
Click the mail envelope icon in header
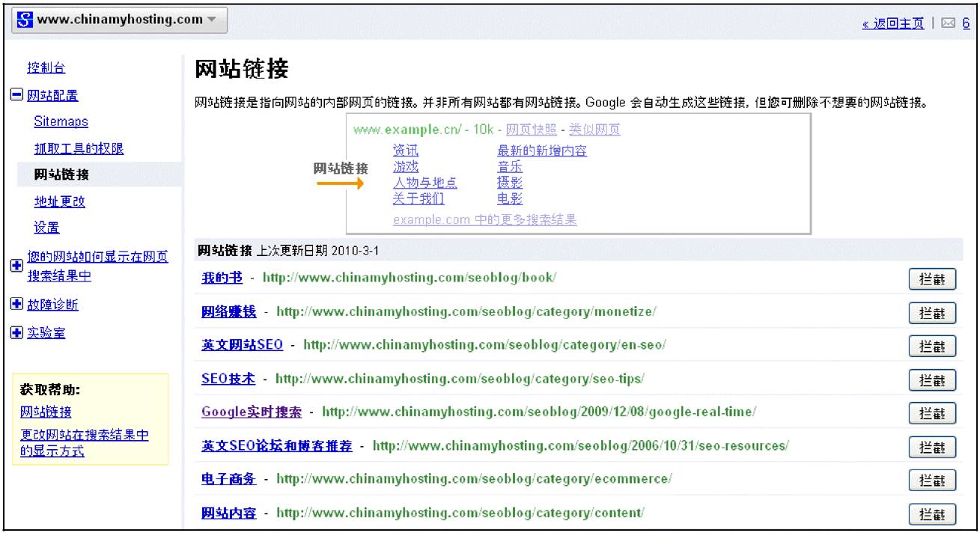tap(949, 25)
